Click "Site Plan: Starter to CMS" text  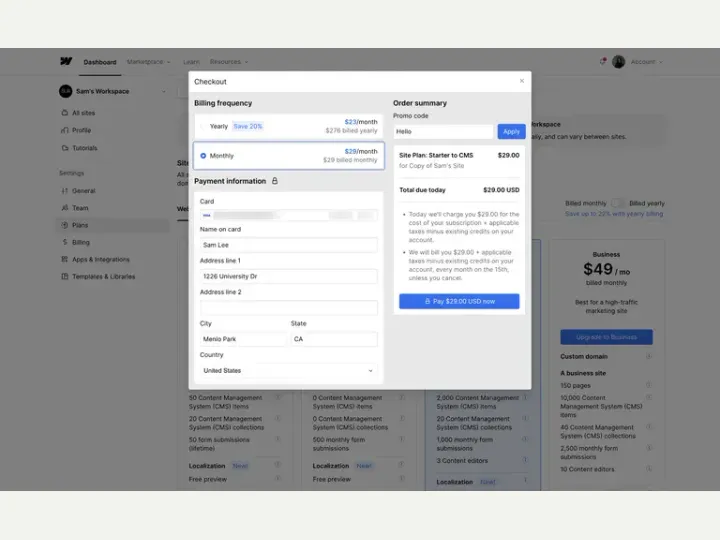[436, 155]
